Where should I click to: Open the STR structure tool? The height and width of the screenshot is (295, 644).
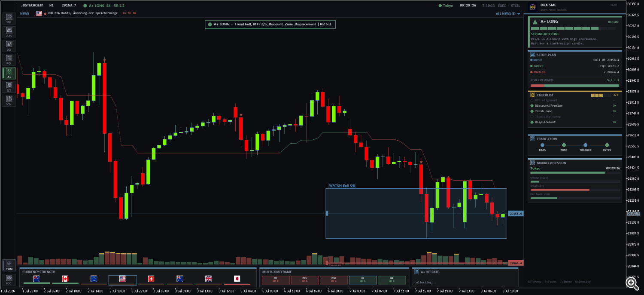(9, 18)
